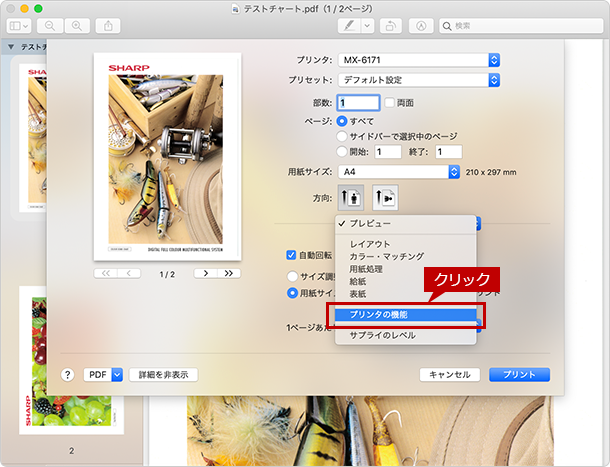Choose the portrait orientation icon

point(351,198)
